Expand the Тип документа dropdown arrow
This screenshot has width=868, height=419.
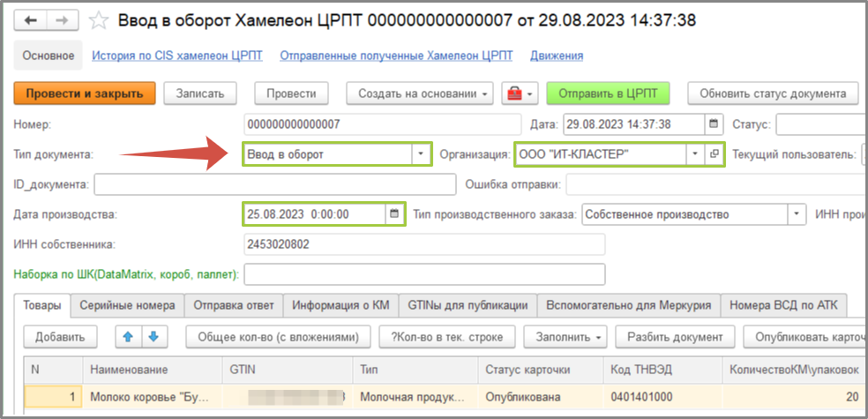(421, 153)
